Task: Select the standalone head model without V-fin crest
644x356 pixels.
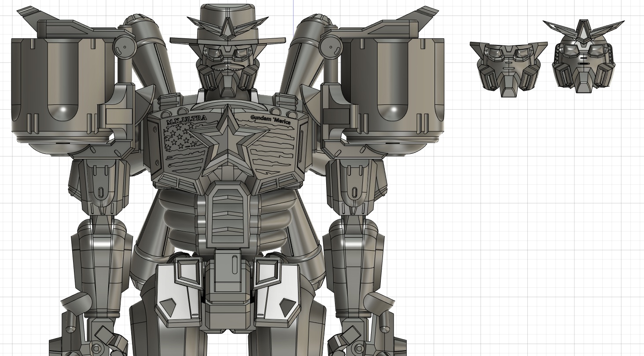Action: coord(508,68)
